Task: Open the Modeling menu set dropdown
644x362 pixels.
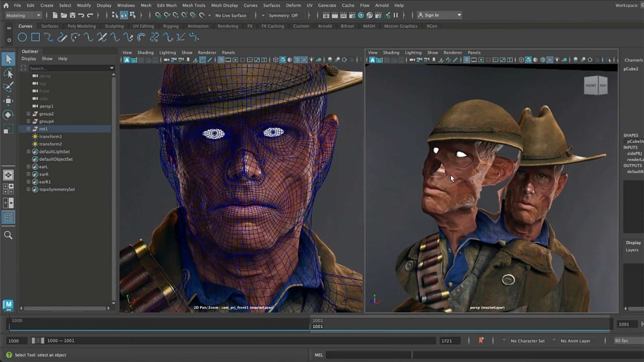Action: coord(23,15)
